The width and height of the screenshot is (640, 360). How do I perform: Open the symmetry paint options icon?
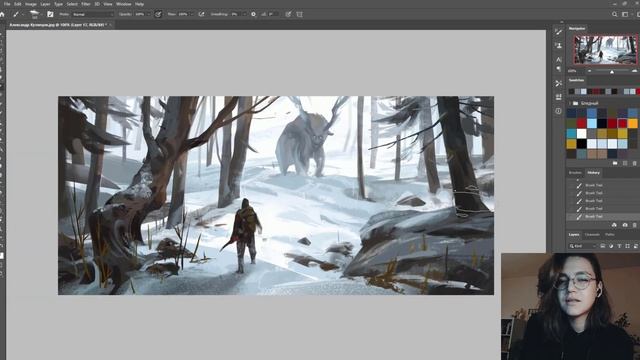point(300,14)
